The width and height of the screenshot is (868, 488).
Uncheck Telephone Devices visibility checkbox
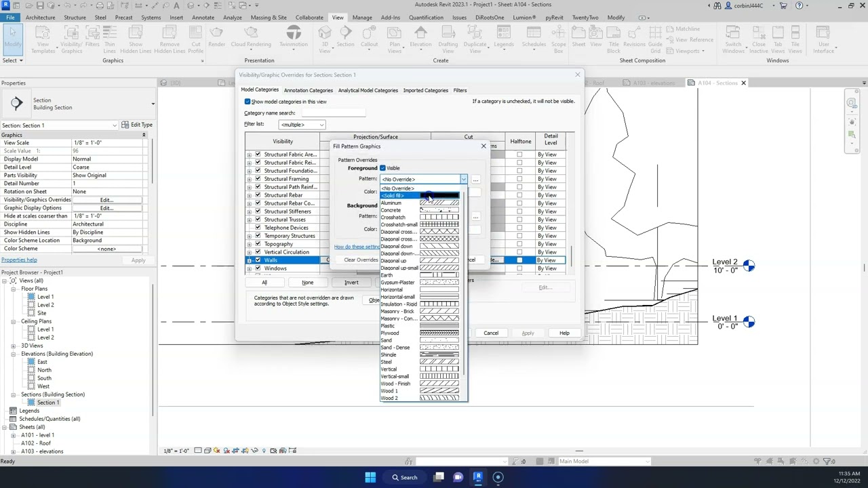click(258, 228)
